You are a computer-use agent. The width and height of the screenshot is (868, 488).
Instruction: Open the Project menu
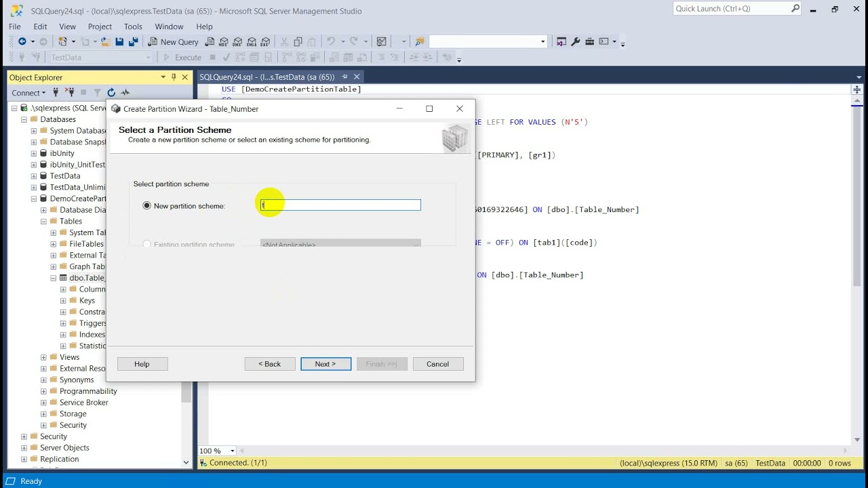point(100,26)
